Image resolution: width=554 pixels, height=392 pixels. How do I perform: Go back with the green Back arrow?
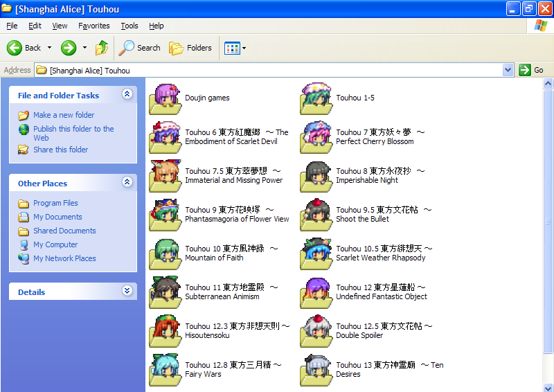pyautogui.click(x=15, y=48)
